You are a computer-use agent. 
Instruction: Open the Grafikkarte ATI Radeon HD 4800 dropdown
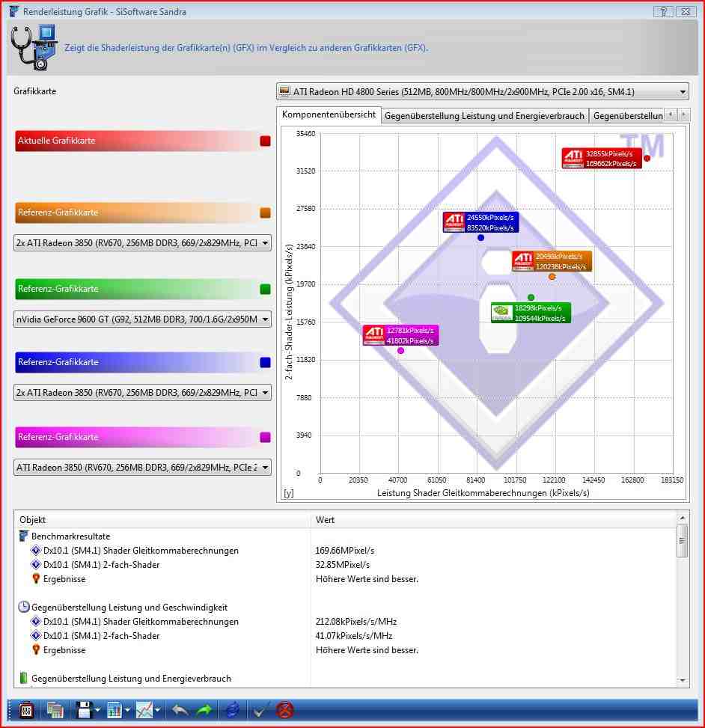pyautogui.click(x=483, y=92)
